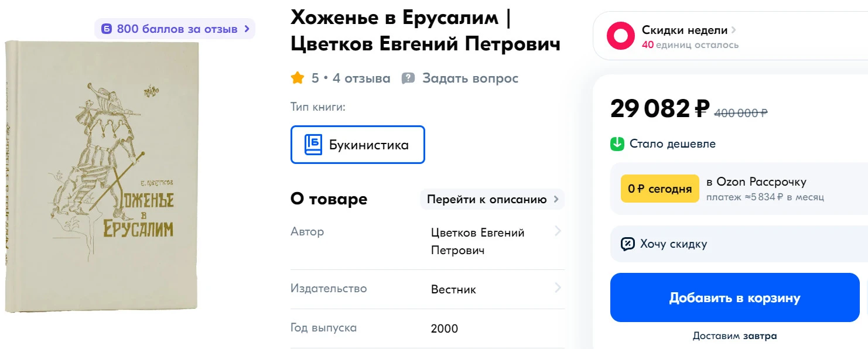Click the pink circle Скидки недели icon

tap(620, 36)
